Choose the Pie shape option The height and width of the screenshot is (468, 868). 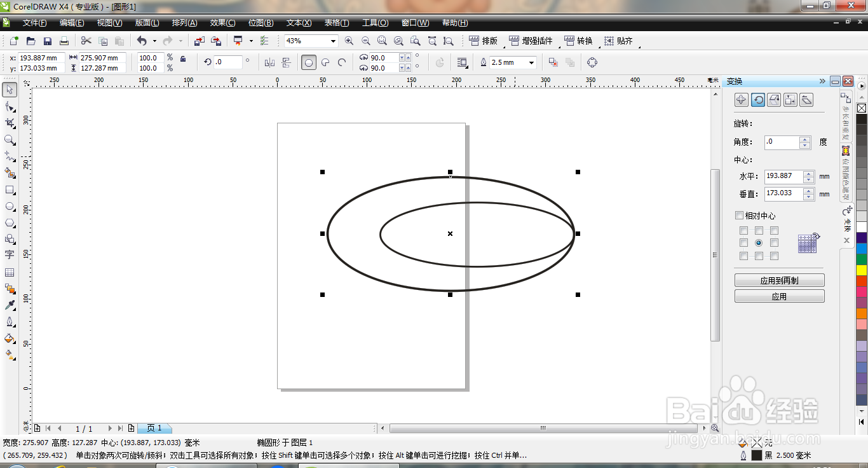(325, 62)
